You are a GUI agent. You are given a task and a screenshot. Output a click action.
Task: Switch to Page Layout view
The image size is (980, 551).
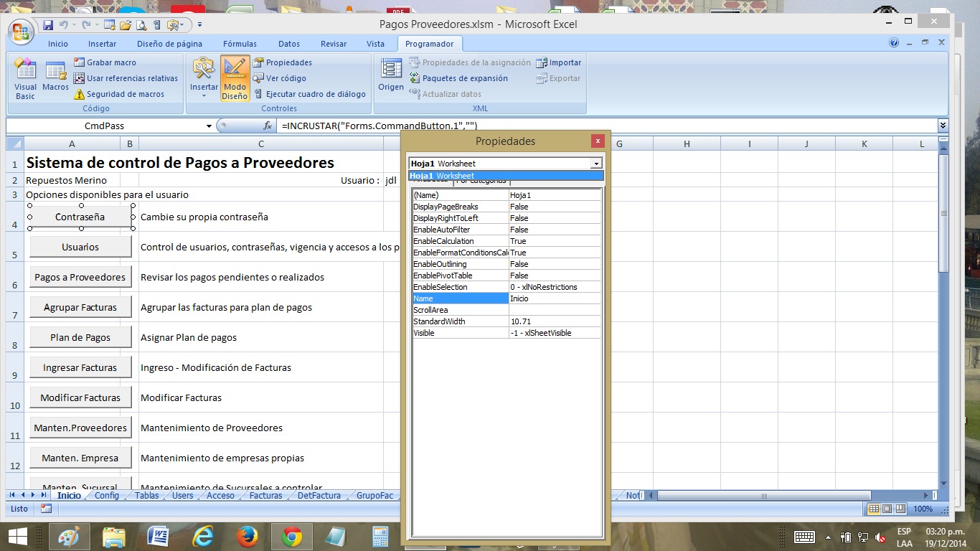[887, 509]
